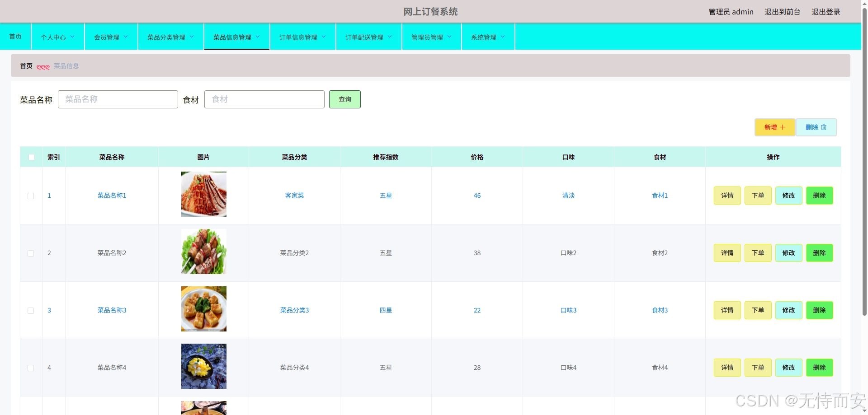
Task: Toggle the select-all checkbox in table header
Action: 32,157
